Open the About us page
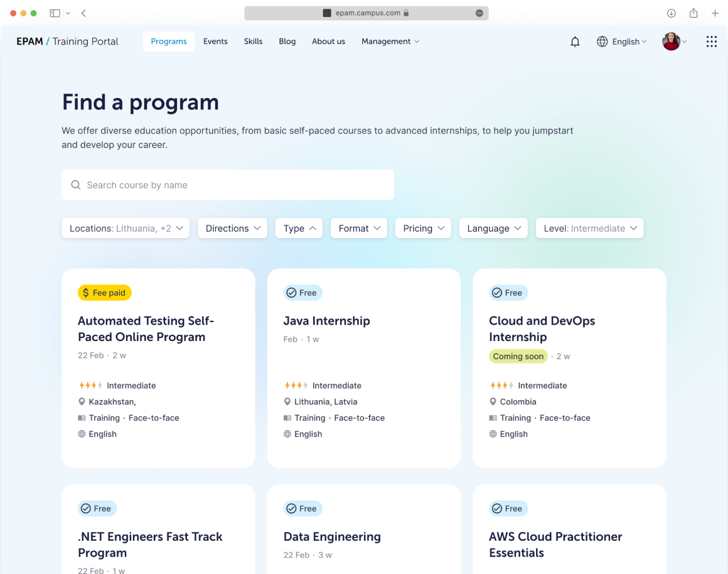Screen dimensions: 728x574 tap(328, 41)
